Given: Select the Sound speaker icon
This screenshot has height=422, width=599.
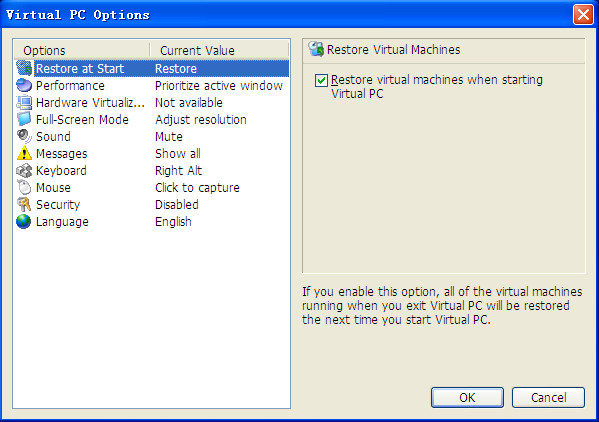Looking at the screenshot, I should pyautogui.click(x=24, y=136).
